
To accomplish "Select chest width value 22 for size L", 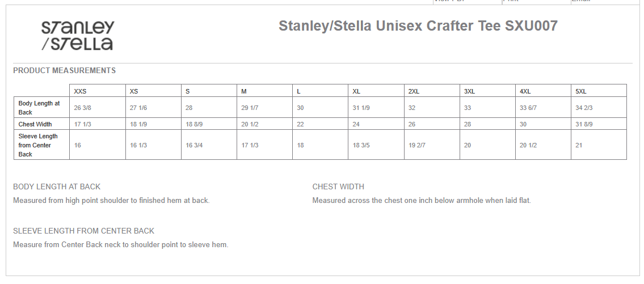I will click(x=301, y=124).
